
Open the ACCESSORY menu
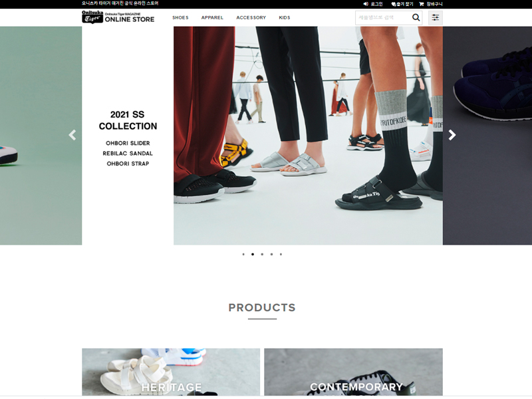[251, 18]
